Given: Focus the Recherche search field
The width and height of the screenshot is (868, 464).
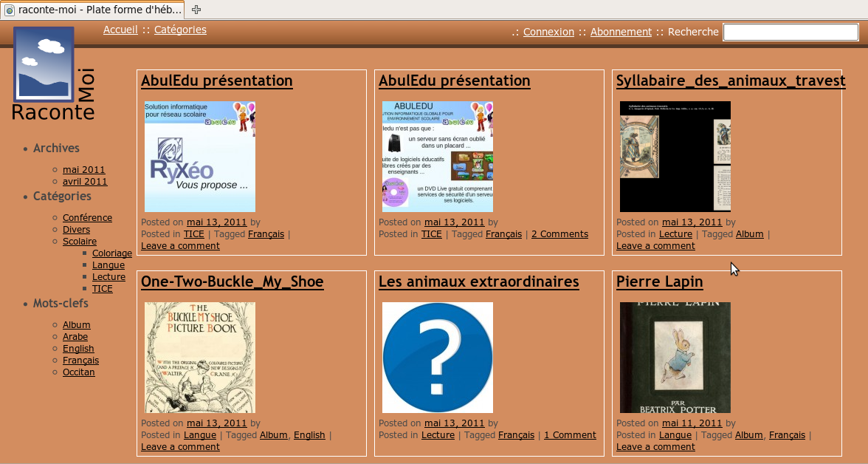Looking at the screenshot, I should 790,33.
